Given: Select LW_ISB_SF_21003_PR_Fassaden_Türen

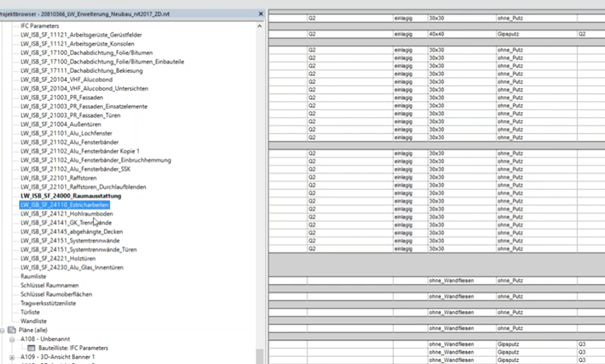Looking at the screenshot, I should (x=70, y=115).
